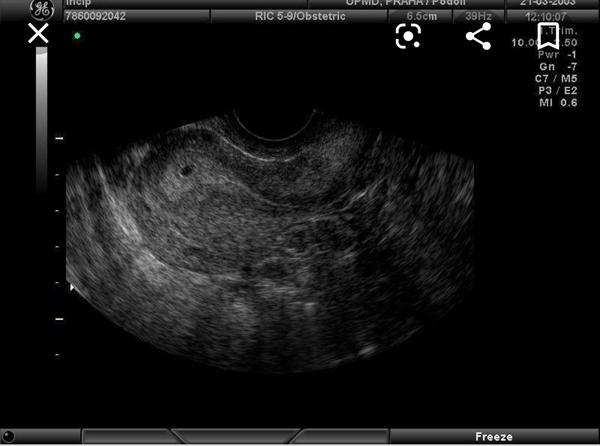The height and width of the screenshot is (446, 600).
Task: Save image with the bookmark icon
Action: (x=548, y=36)
